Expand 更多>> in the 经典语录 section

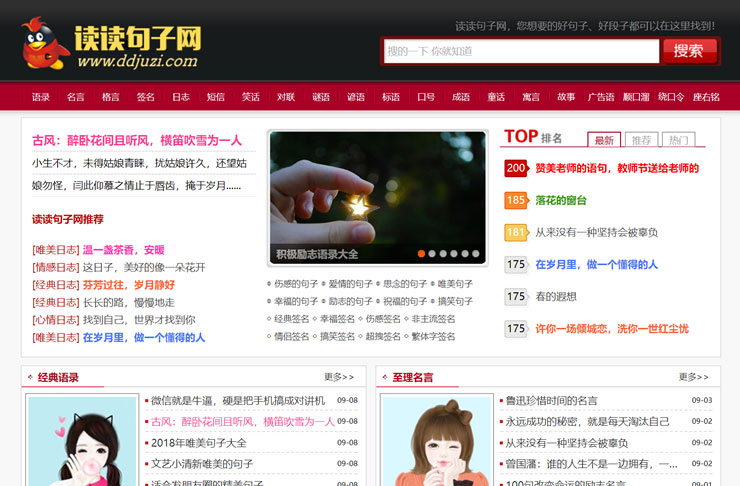point(339,377)
